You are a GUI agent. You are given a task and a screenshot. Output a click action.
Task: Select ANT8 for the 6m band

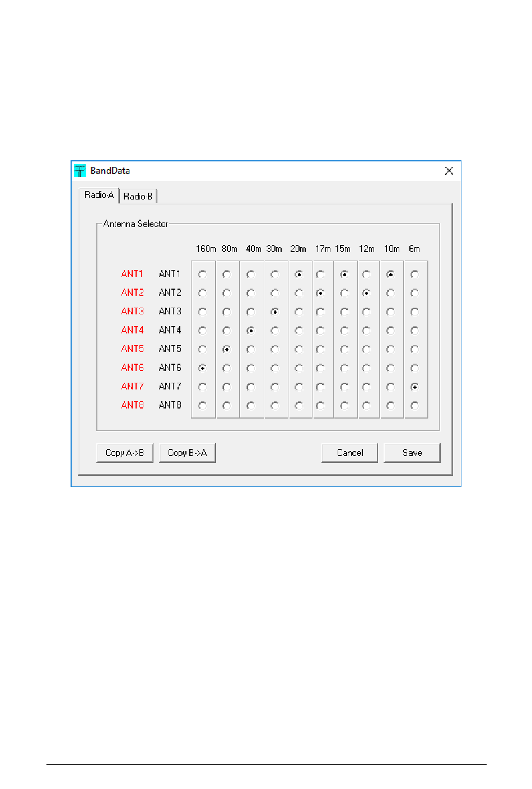point(414,405)
